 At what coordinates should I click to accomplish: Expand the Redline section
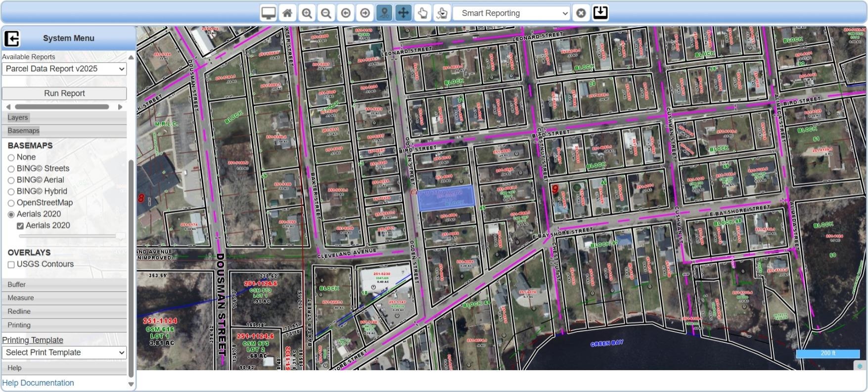64,311
